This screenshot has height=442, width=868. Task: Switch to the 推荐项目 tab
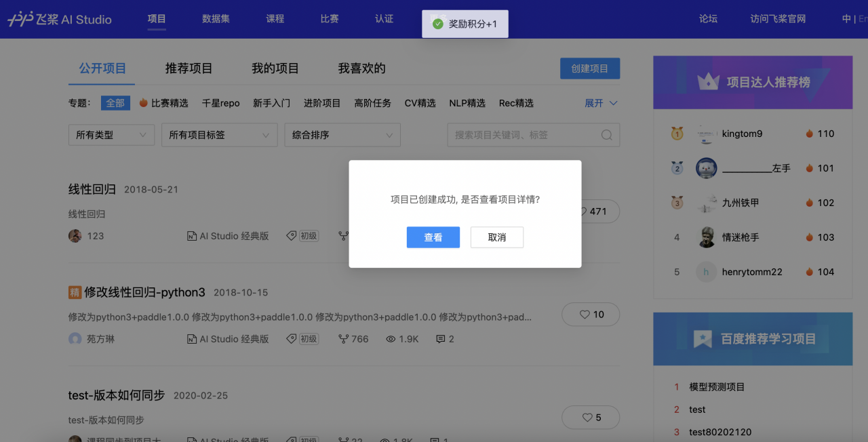click(x=189, y=68)
